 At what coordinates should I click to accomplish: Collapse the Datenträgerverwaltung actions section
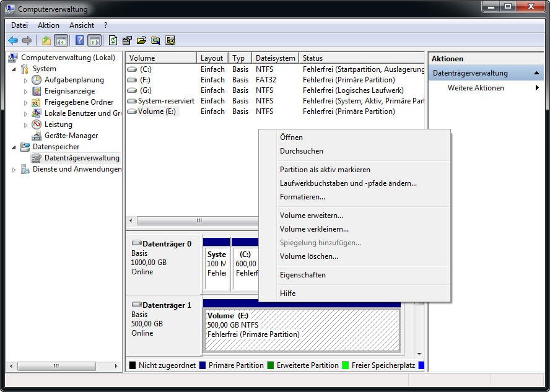point(536,73)
